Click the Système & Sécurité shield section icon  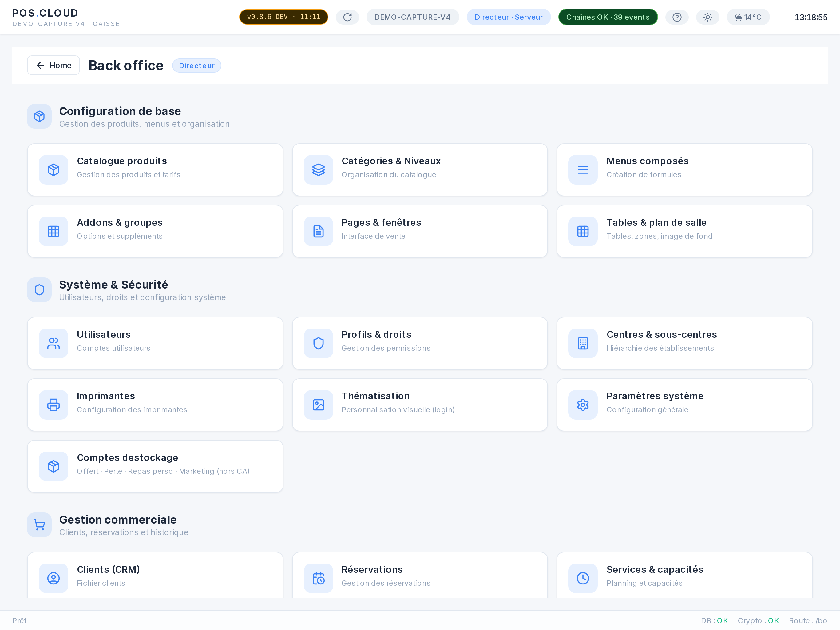click(x=39, y=290)
